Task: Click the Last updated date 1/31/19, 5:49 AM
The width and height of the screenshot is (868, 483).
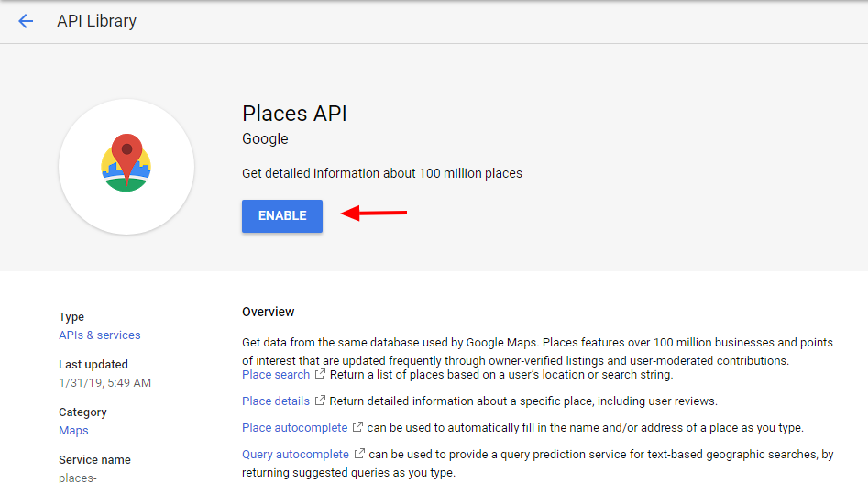Action: (x=104, y=383)
